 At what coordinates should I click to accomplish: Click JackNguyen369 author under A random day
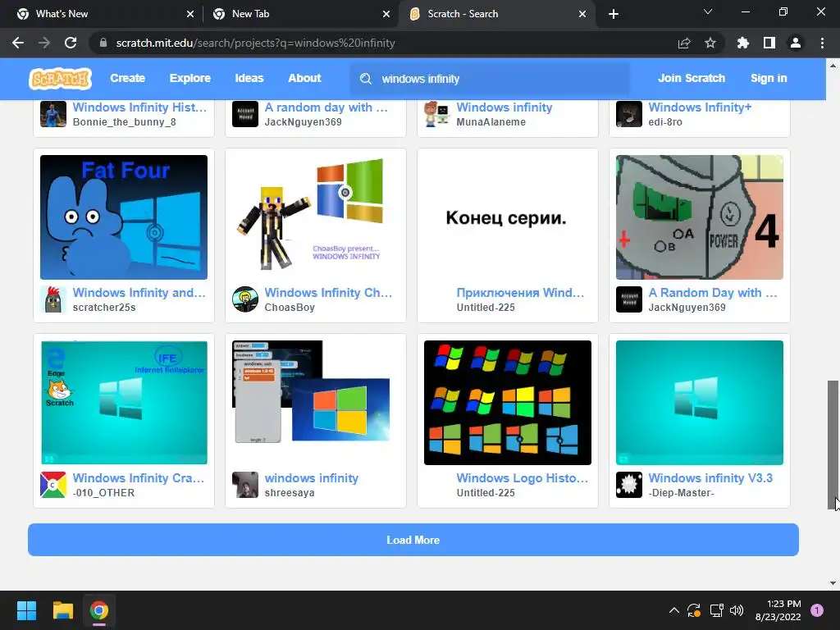click(x=304, y=122)
